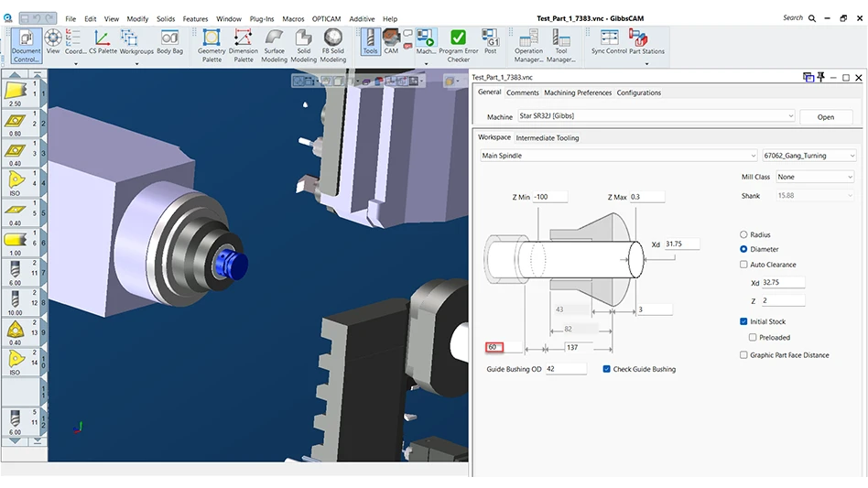
Task: Open the Geometry Palette
Action: [x=212, y=46]
